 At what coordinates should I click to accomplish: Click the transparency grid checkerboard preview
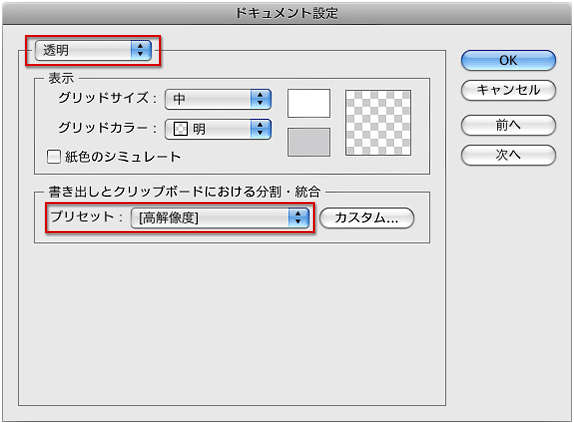tap(378, 123)
